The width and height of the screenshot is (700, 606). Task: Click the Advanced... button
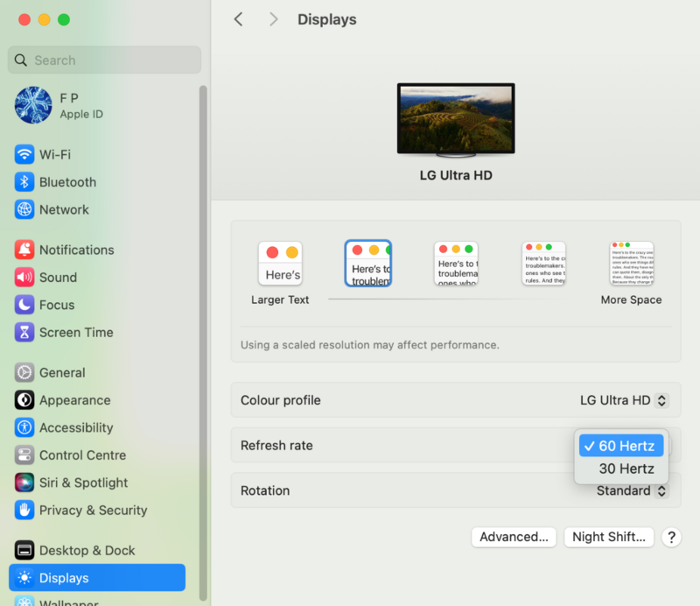tap(514, 537)
